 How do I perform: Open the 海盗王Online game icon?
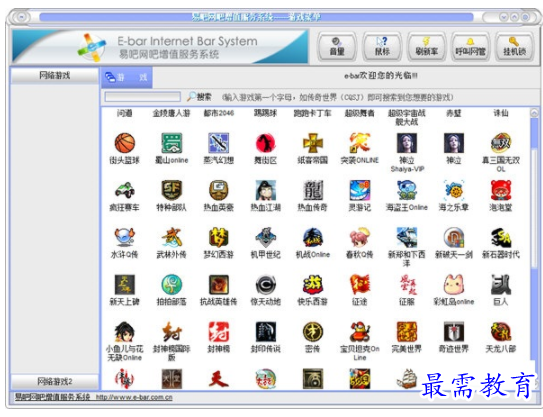[x=407, y=190]
